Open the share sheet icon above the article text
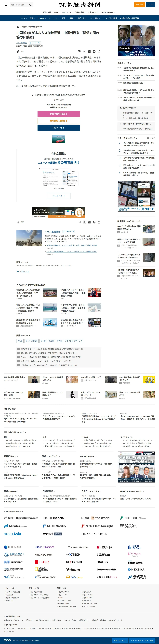The width and height of the screenshot is (159, 644). tap(99, 52)
